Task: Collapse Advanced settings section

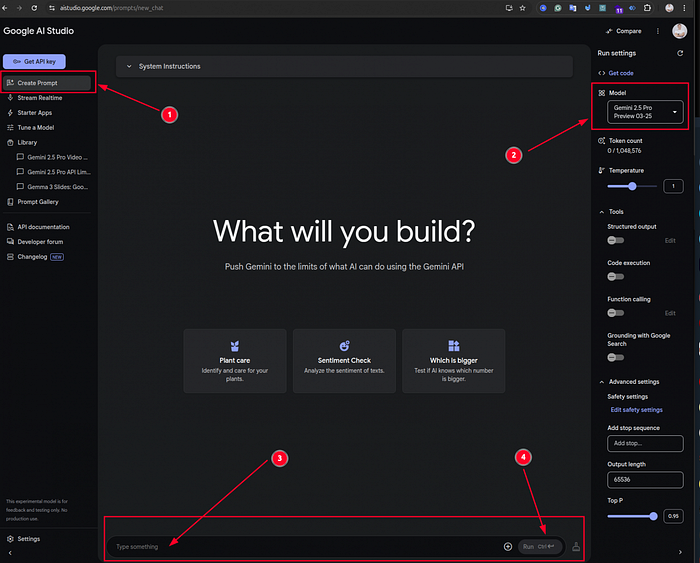Action: pyautogui.click(x=602, y=382)
